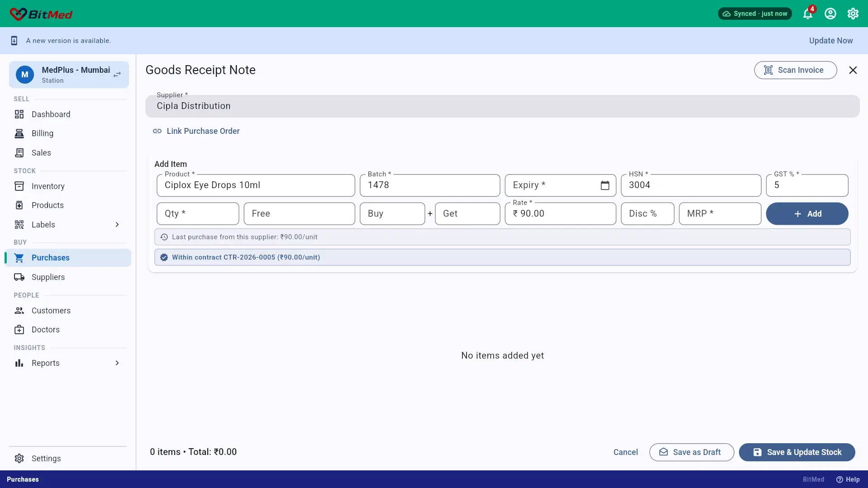The height and width of the screenshot is (488, 868).
Task: Click Save & Update Stock
Action: pyautogui.click(x=797, y=452)
